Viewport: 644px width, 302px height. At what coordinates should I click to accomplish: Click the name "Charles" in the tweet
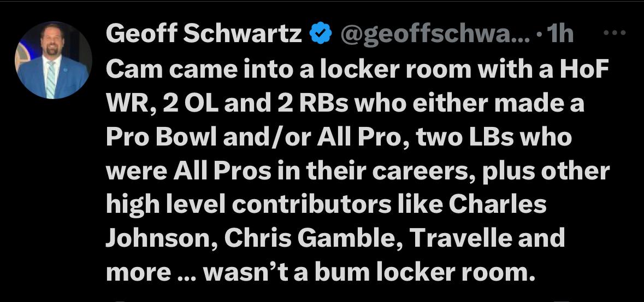click(x=497, y=205)
